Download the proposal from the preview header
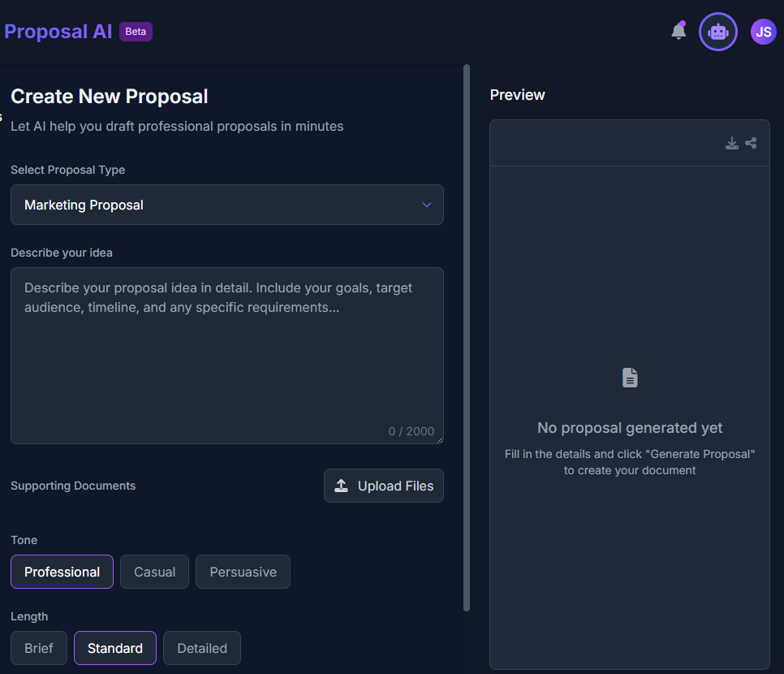The width and height of the screenshot is (784, 674). [732, 144]
